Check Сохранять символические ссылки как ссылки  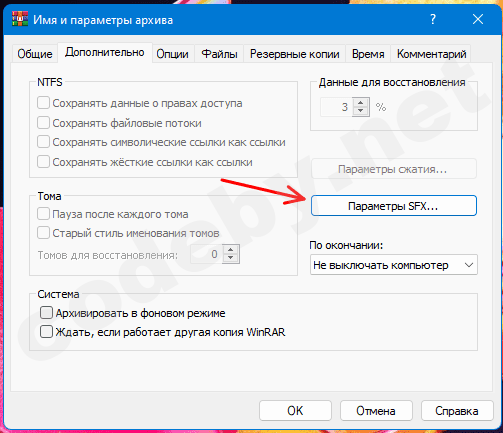[44, 142]
